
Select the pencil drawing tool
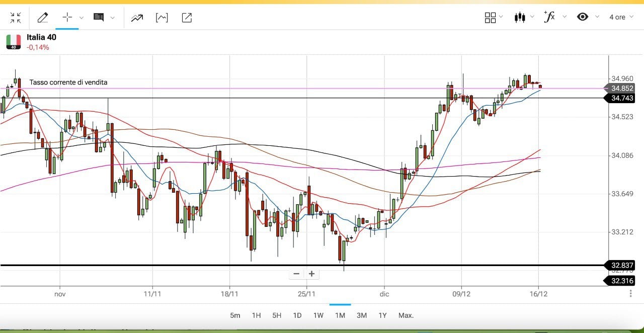click(43, 18)
